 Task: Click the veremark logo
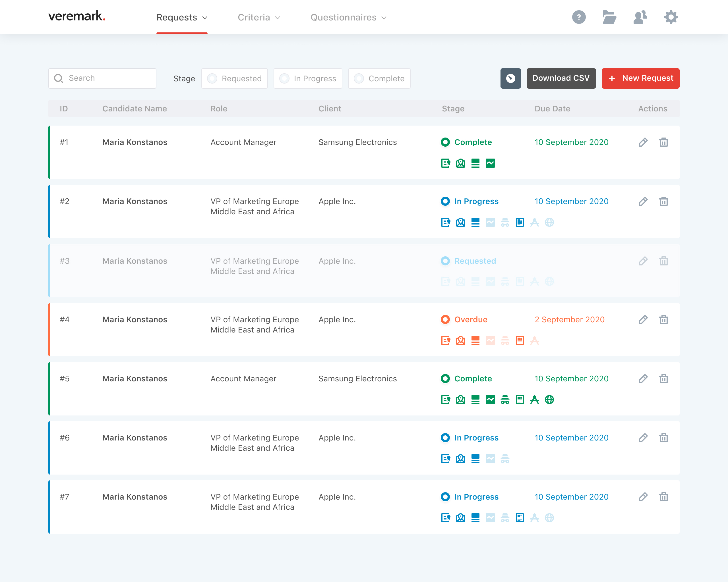click(x=77, y=16)
